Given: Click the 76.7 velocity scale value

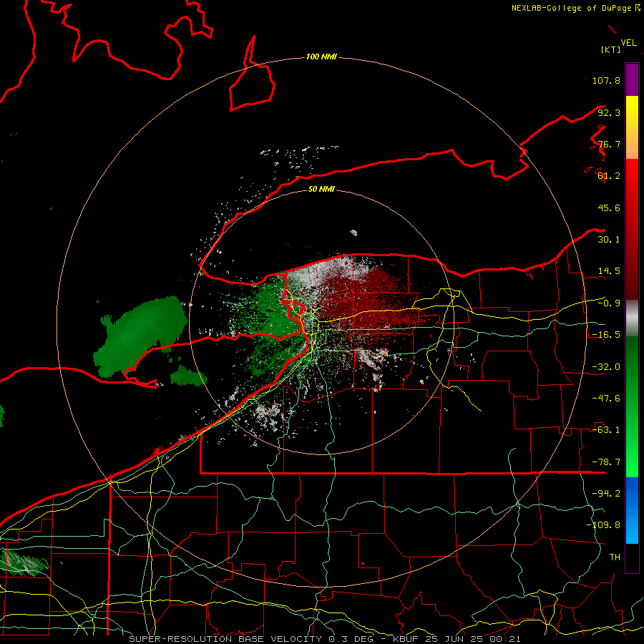Looking at the screenshot, I should [x=609, y=144].
